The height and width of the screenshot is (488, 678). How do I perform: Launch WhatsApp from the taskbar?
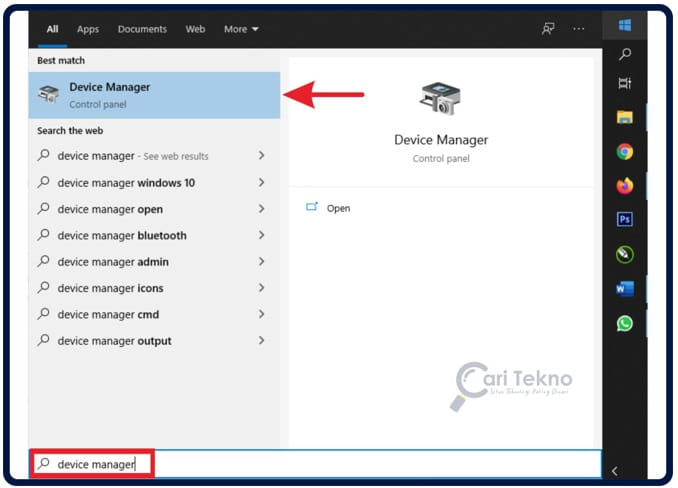click(x=625, y=323)
